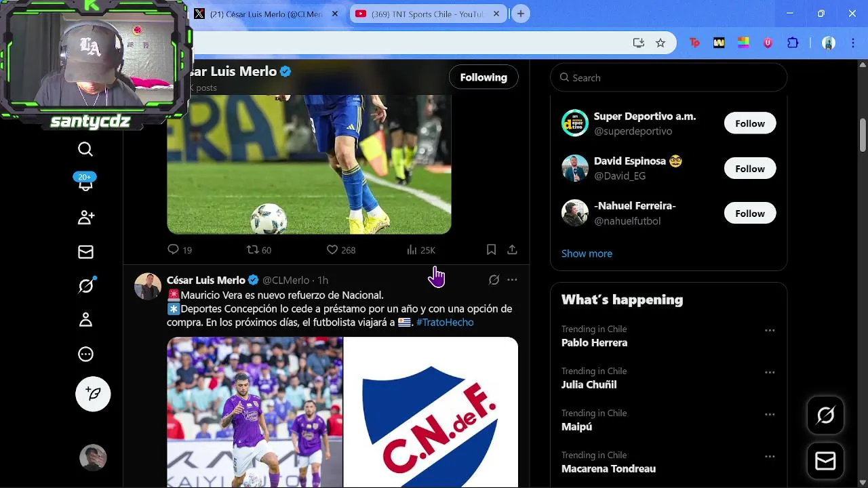This screenshot has width=868, height=488.
Task: Click the #TratoHecho hashtag
Action: 445,322
